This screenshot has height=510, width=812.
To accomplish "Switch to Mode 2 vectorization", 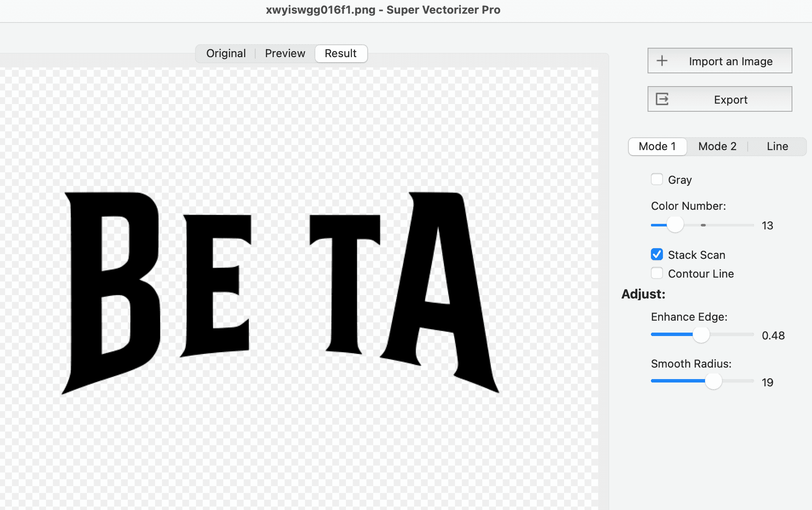I will pos(717,146).
